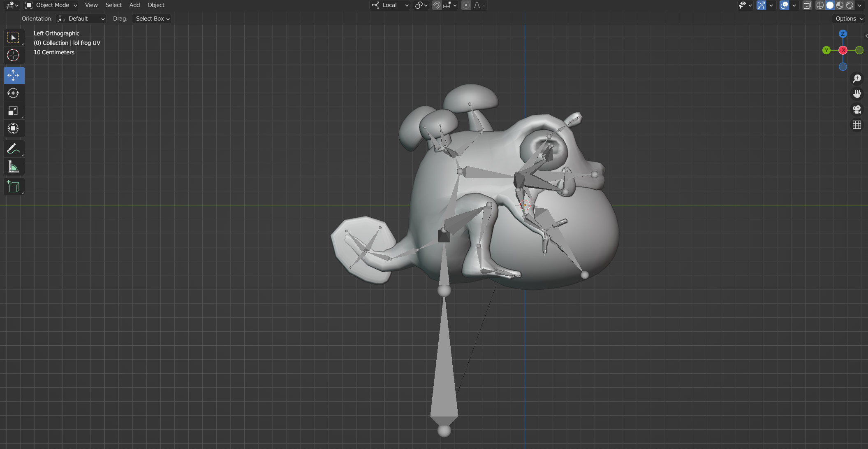Image resolution: width=868 pixels, height=449 pixels.
Task: Click the red X axis gizmo ball
Action: (x=843, y=50)
